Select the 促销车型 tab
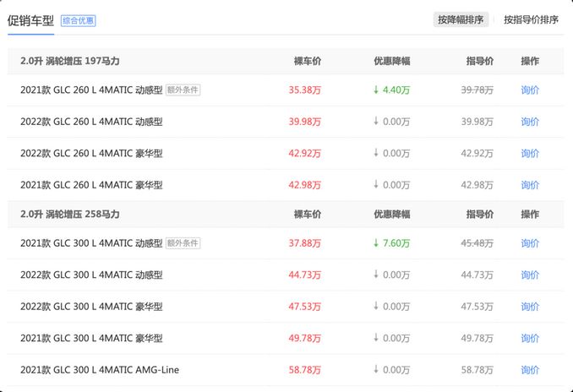573x392 pixels. [31, 19]
